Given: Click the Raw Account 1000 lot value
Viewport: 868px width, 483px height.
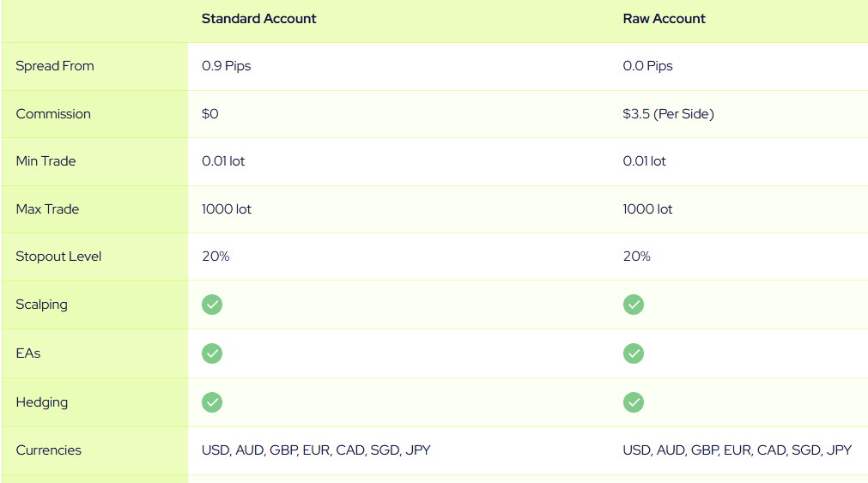Looking at the screenshot, I should (647, 209).
